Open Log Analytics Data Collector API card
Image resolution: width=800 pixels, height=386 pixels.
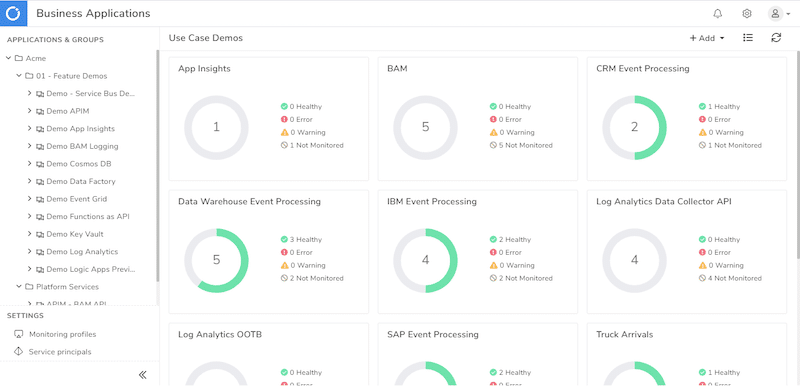coord(664,201)
